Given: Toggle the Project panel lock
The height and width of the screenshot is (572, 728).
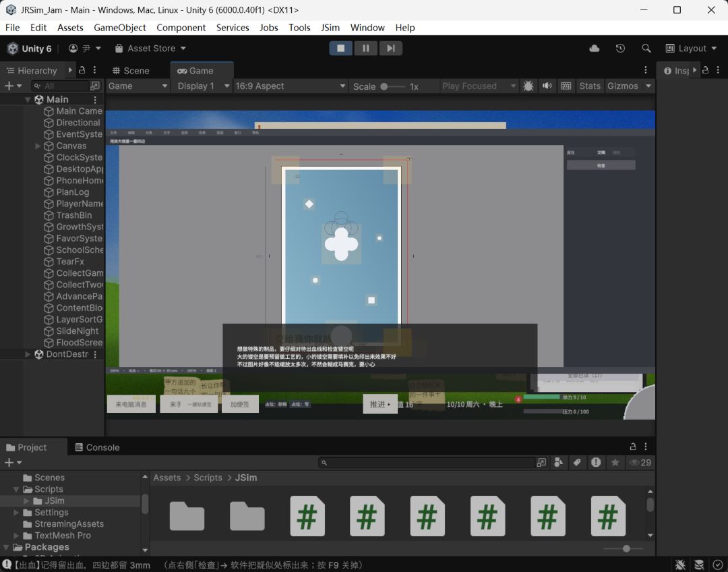Looking at the screenshot, I should click(x=633, y=447).
